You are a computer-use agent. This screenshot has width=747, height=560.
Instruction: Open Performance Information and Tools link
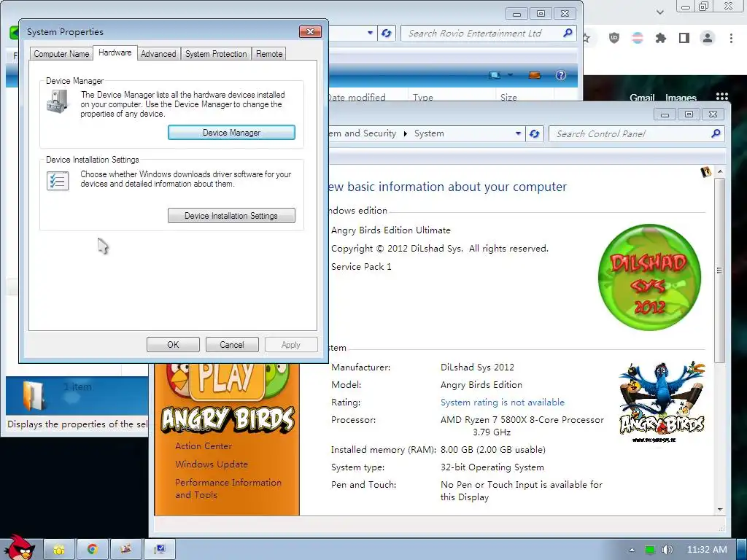coord(228,489)
